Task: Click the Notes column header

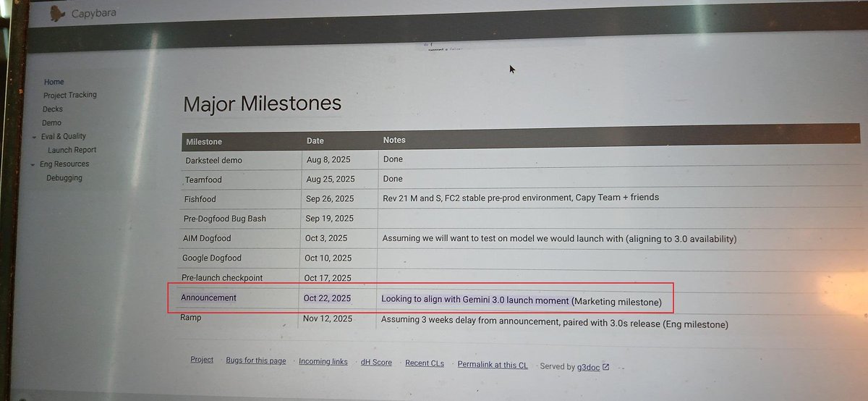Action: coord(394,140)
